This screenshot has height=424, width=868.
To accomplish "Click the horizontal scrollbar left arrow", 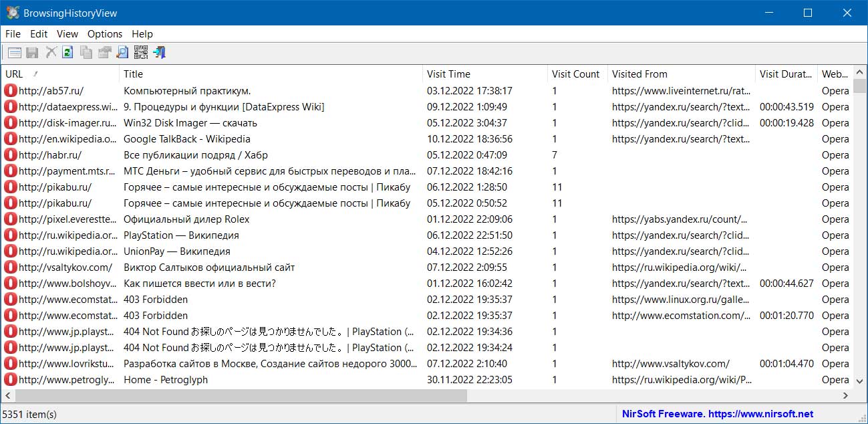I will [x=9, y=395].
